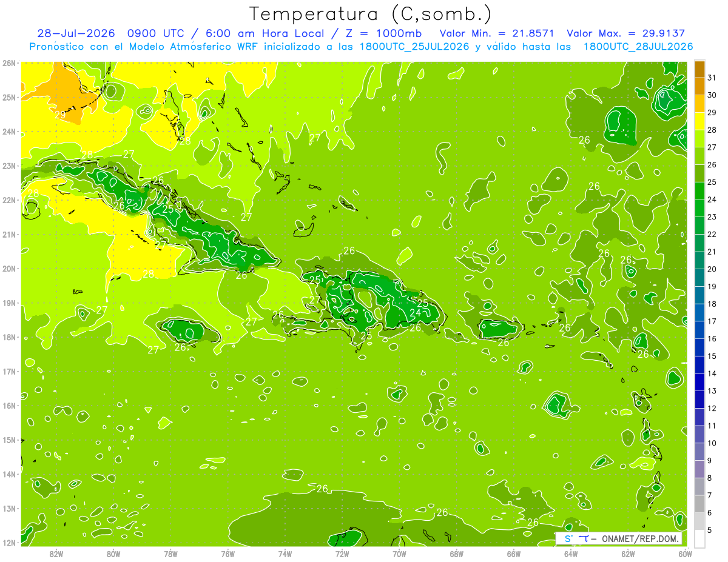Click 'Valor Min. = 21.8571' value
This screenshot has width=728, height=562.
(x=497, y=33)
